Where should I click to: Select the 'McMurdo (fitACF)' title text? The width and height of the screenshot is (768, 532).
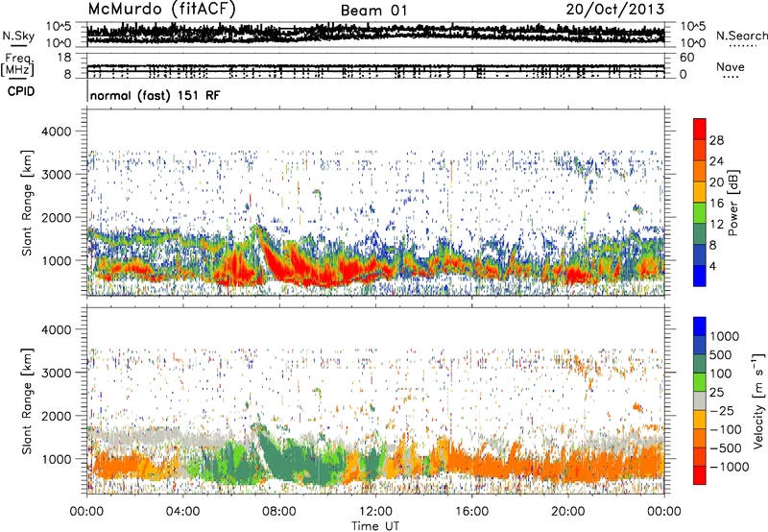161,9
